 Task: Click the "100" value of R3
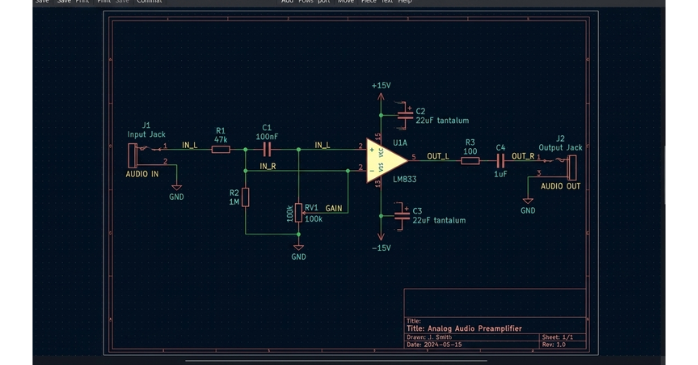point(470,151)
